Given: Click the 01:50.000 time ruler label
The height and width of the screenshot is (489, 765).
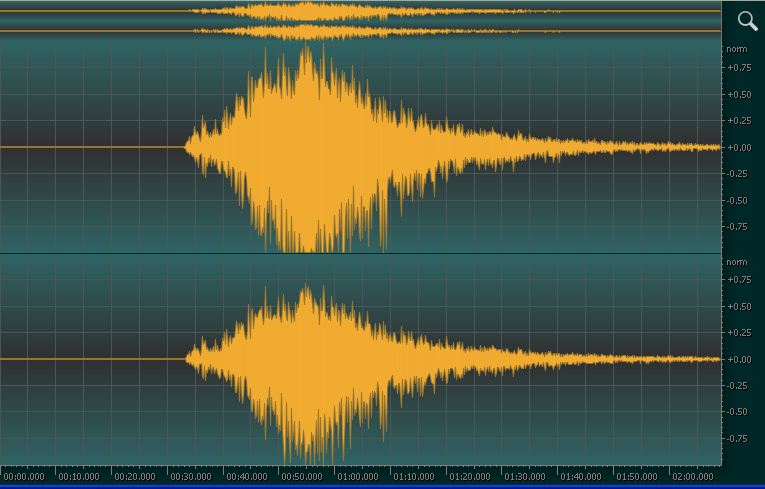Looking at the screenshot, I should [x=637, y=476].
